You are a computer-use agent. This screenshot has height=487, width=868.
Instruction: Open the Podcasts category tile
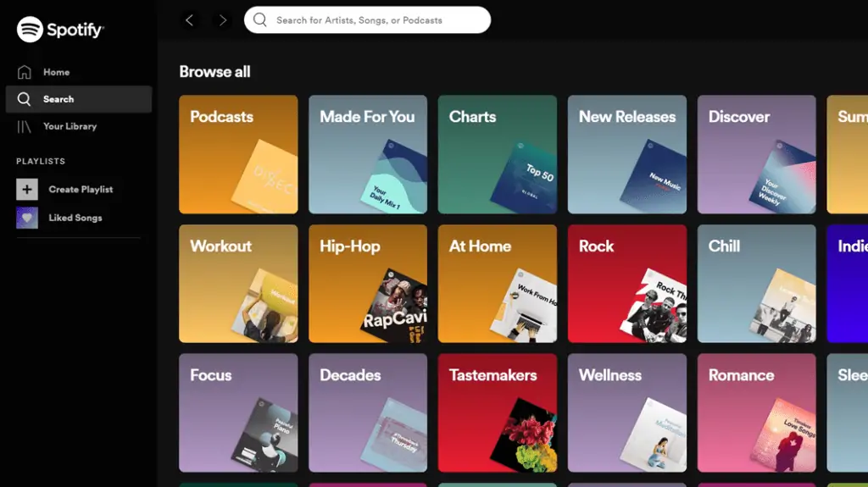(238, 154)
